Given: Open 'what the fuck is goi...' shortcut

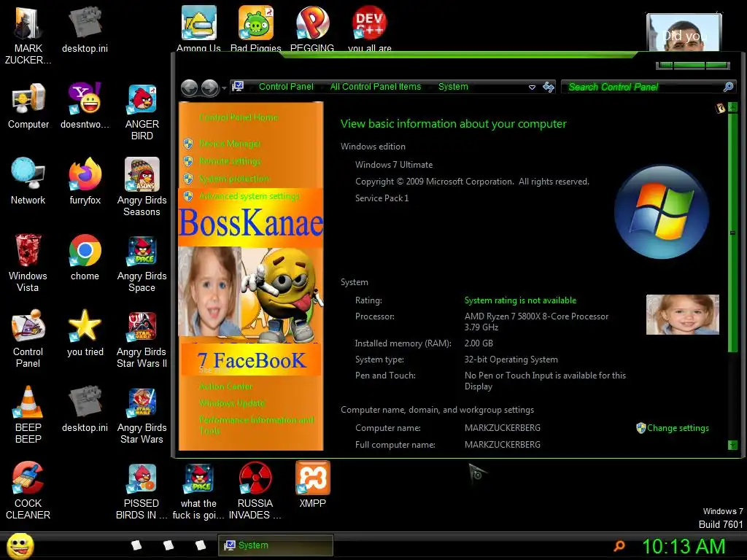Looking at the screenshot, I should click(198, 491).
